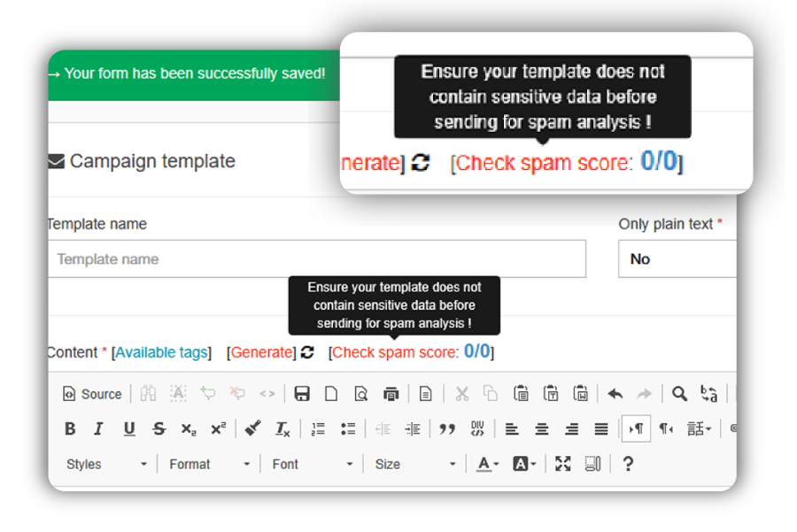
Task: Open the Available tags link
Action: point(161,352)
